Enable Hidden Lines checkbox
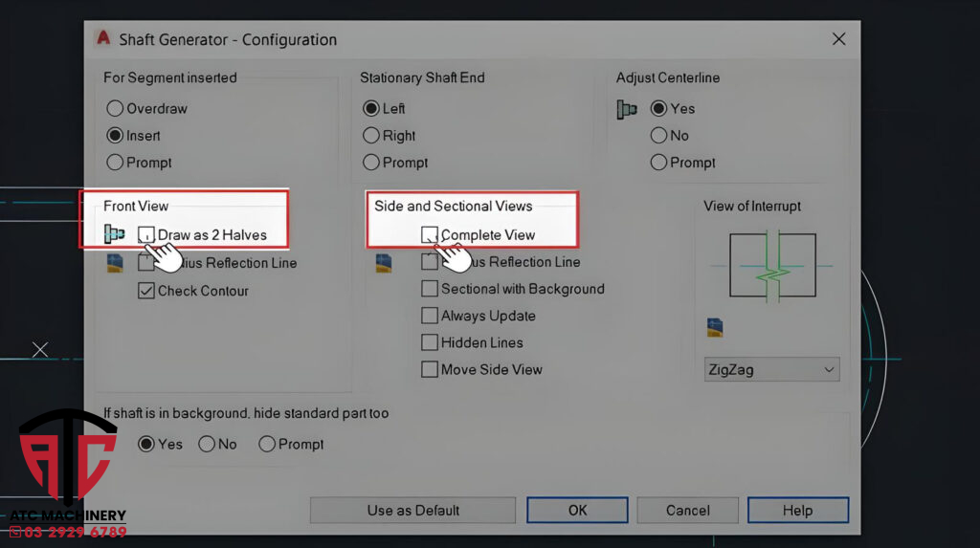This screenshot has height=548, width=980. (430, 342)
